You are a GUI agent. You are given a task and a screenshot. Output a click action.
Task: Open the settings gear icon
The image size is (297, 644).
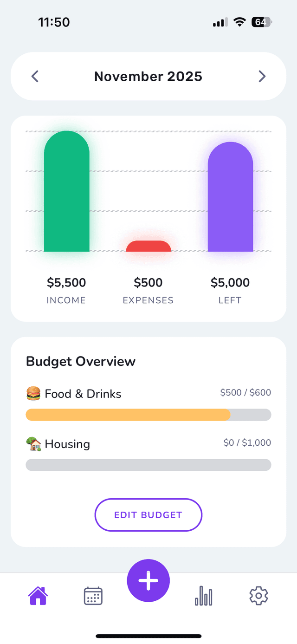(x=258, y=596)
